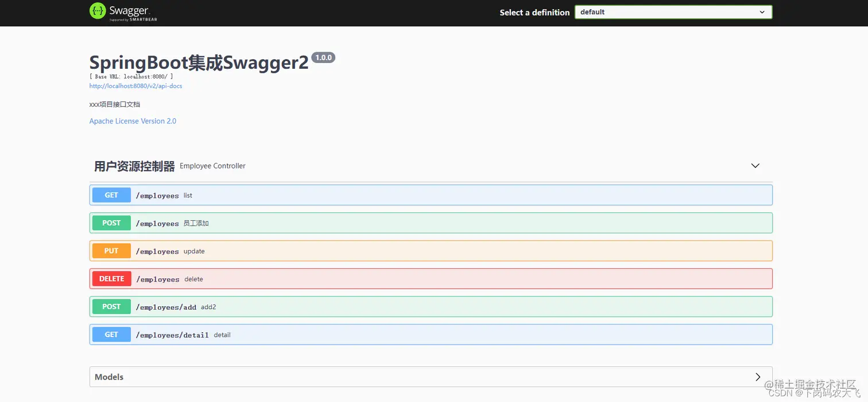
Task: Expand PUT /employees update operation
Action: point(431,251)
